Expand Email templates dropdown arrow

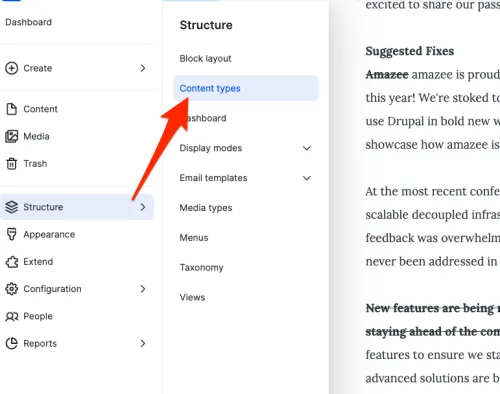(307, 178)
